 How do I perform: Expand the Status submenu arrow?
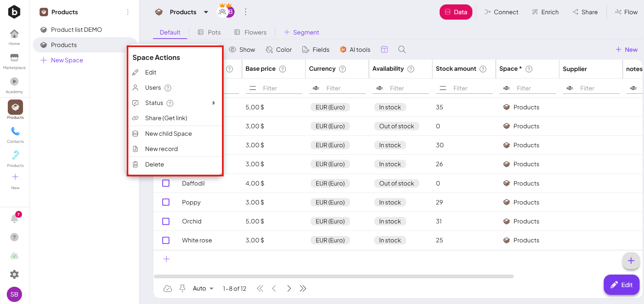(x=214, y=103)
